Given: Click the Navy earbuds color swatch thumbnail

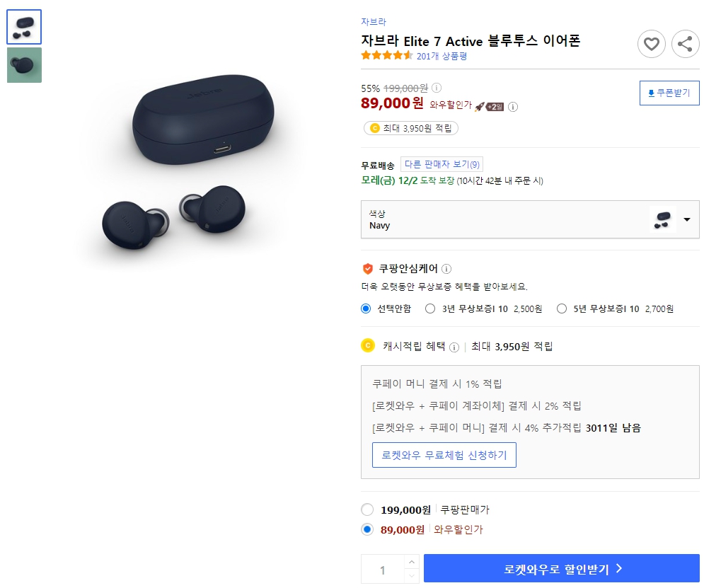Looking at the screenshot, I should point(663,219).
